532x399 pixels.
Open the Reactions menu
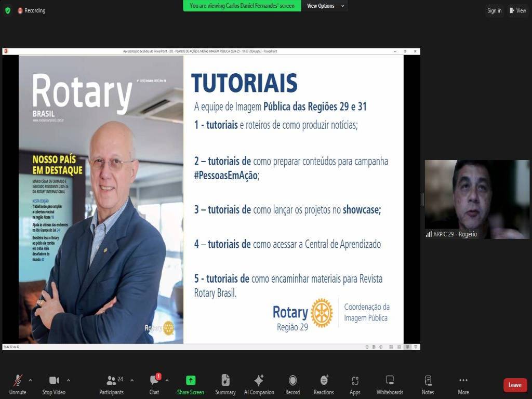point(324,384)
